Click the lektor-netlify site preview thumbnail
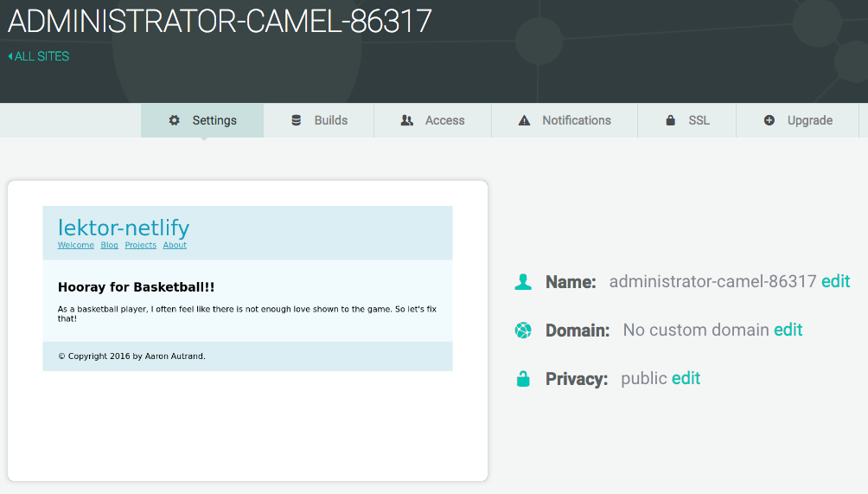 point(247,288)
